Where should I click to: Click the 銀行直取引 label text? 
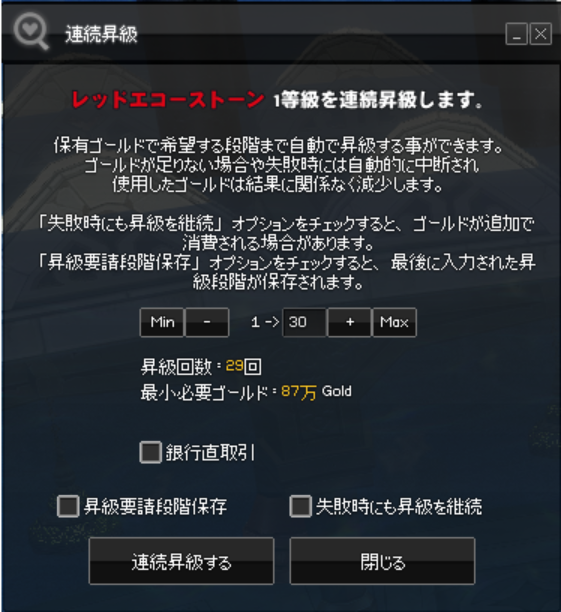[210, 453]
